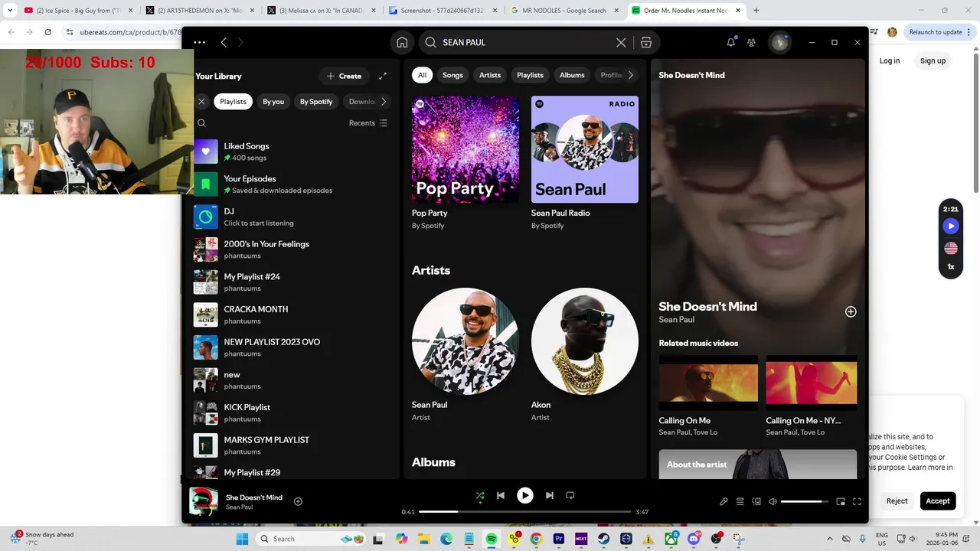Click Sean Paul link in Now Playing view
980x551 pixels.
(677, 320)
